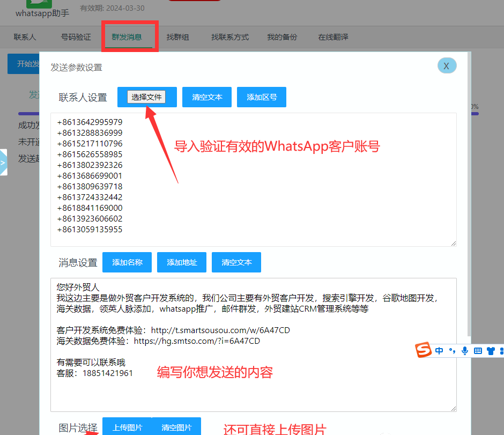The width and height of the screenshot is (504, 435).
Task: Click the Sogou input method S logo
Action: pos(423,350)
